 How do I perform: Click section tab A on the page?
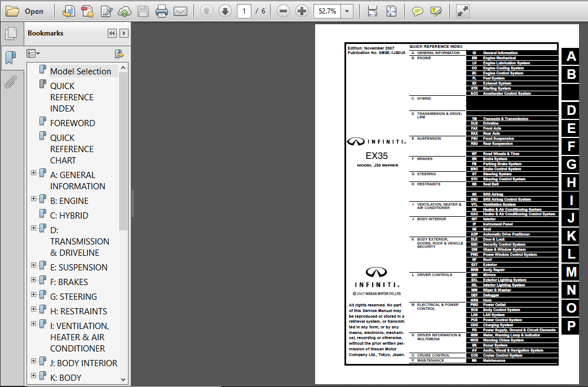coord(571,56)
